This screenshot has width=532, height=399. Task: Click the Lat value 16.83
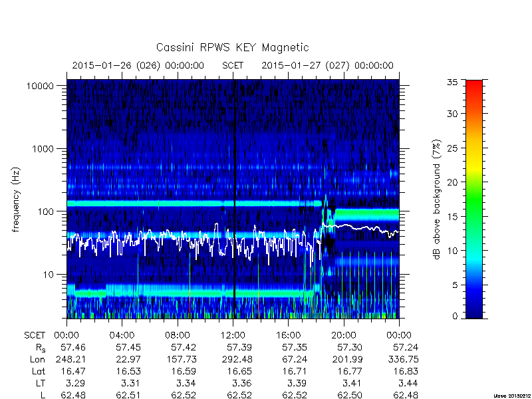coord(406,372)
